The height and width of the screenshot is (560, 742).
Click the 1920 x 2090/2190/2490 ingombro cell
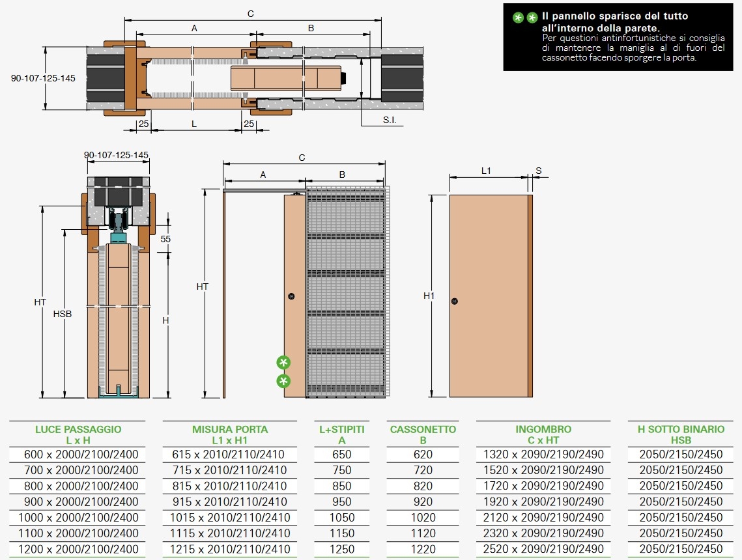[x=543, y=502]
